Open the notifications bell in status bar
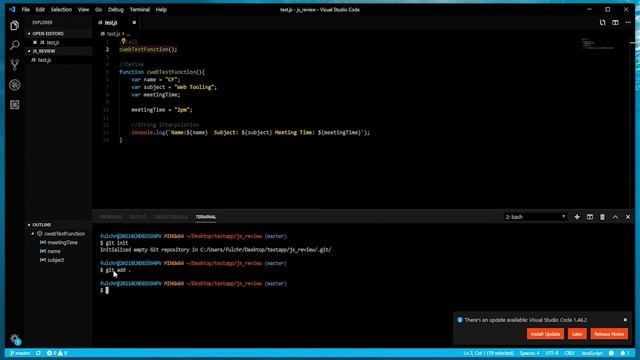 point(624,353)
